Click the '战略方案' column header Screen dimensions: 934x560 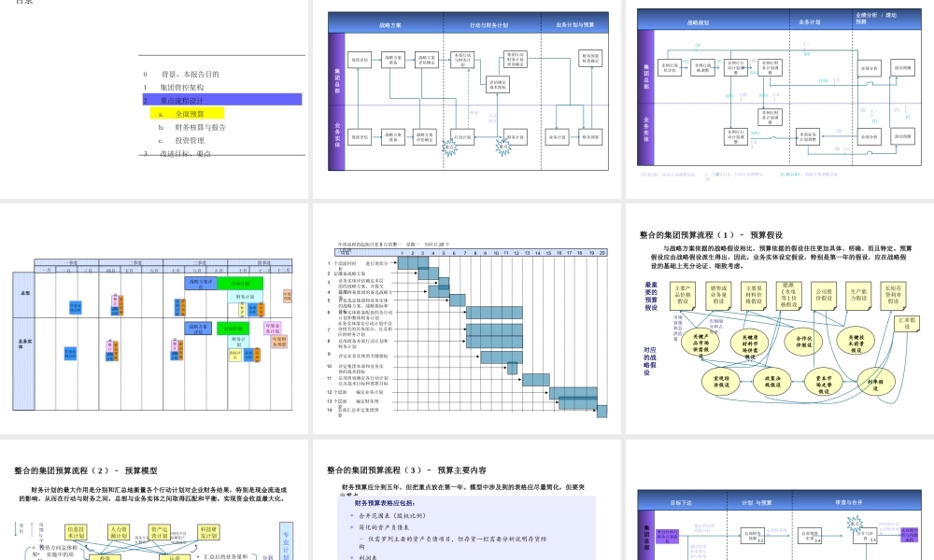click(x=390, y=25)
